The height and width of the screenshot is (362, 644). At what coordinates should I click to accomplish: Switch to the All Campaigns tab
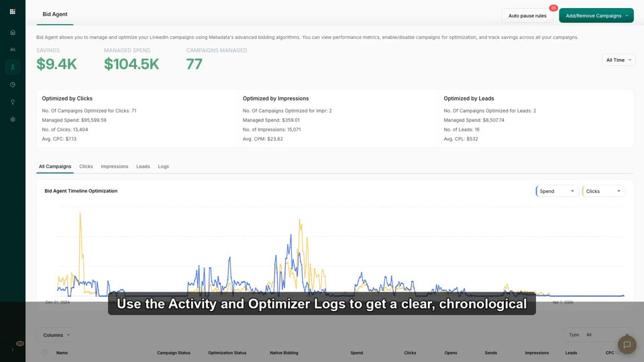pos(55,167)
